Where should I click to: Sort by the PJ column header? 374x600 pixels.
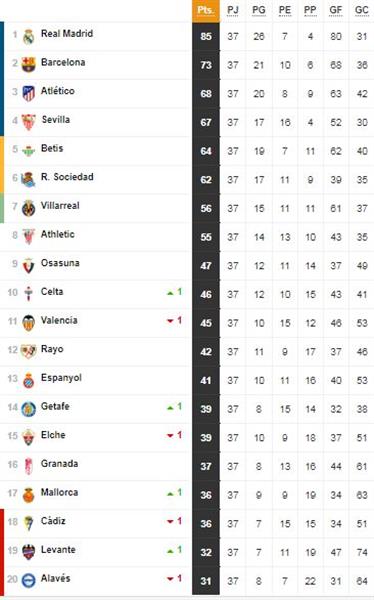coord(233,10)
